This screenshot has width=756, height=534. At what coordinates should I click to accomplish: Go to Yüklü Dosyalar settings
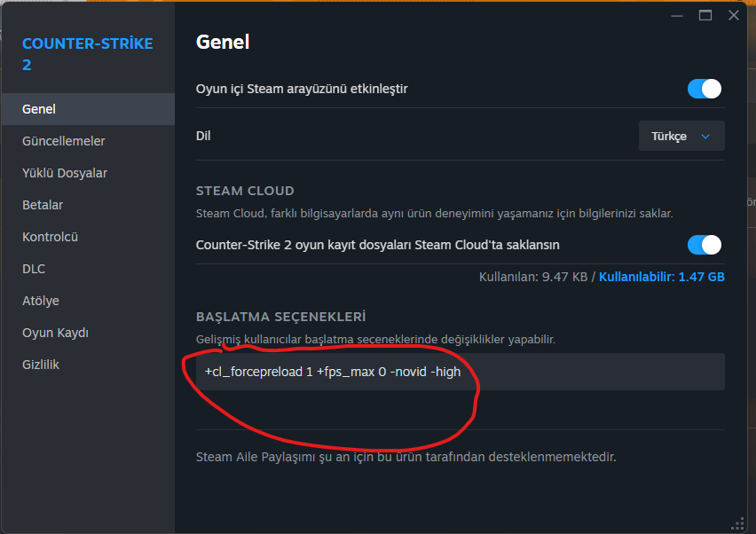[65, 173]
